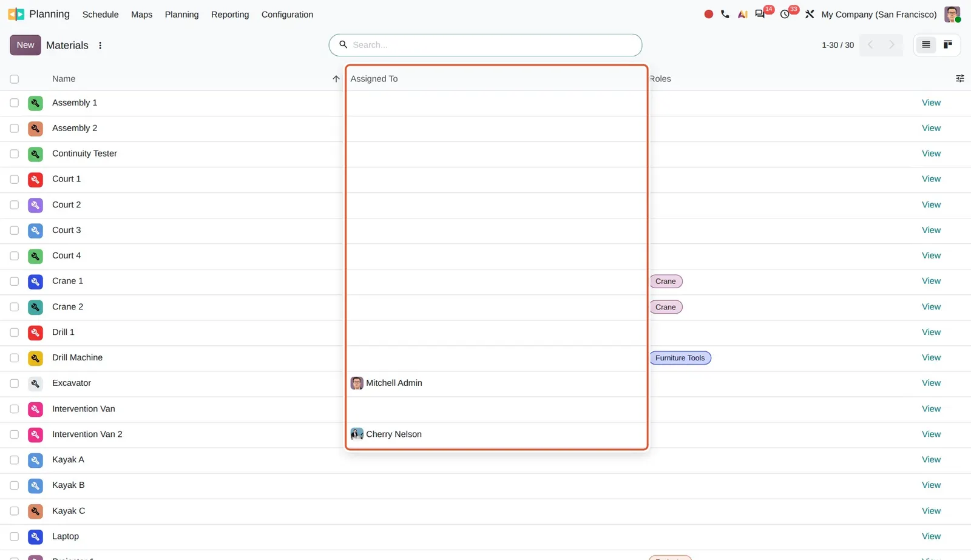Toggle the select-all header checkbox
971x560 pixels.
pos(15,79)
